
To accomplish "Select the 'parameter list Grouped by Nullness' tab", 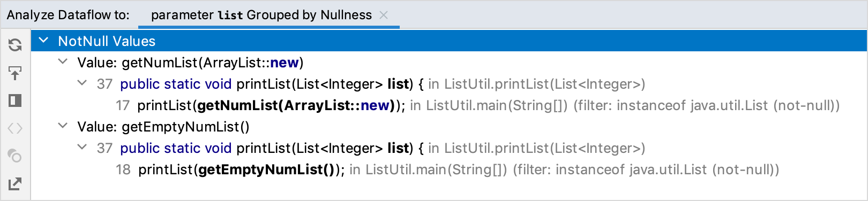I will [x=261, y=15].
